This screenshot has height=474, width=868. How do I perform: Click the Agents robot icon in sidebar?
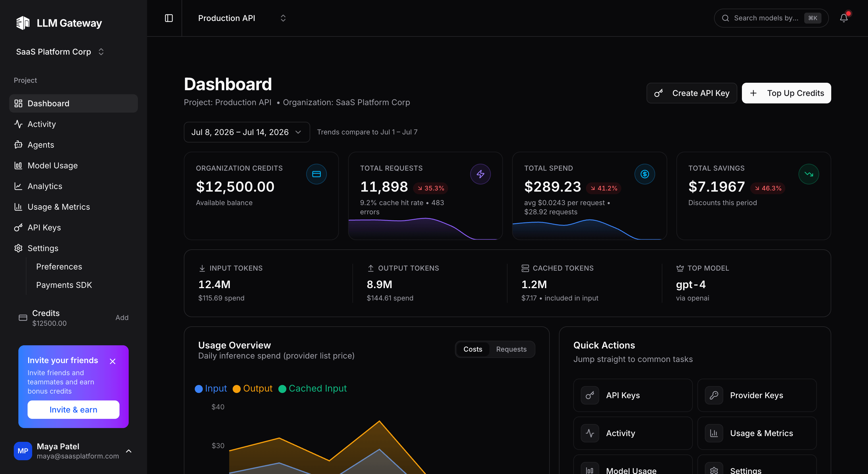click(x=18, y=144)
